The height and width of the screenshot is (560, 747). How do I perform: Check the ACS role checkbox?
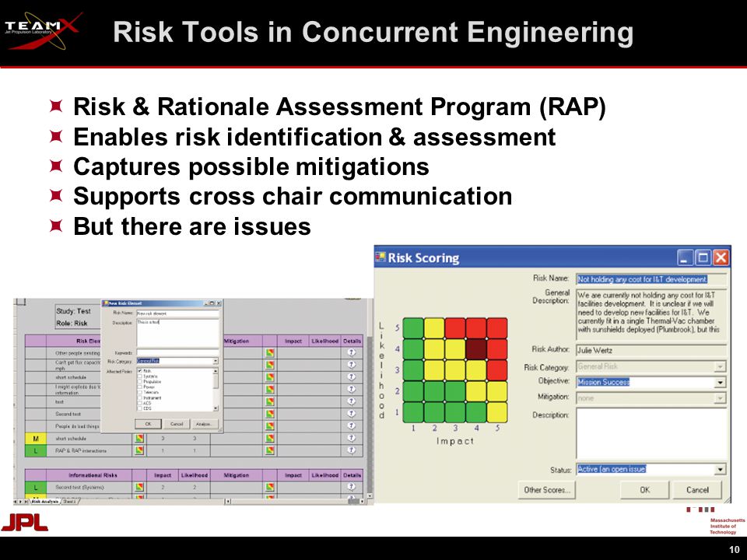139,404
